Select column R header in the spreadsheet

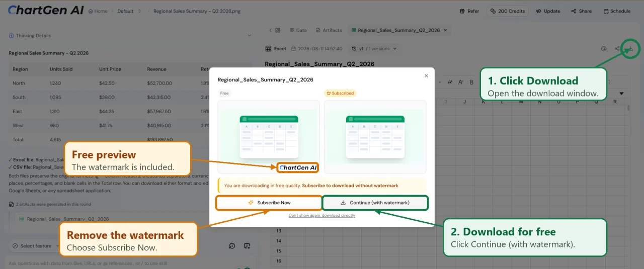click(615, 102)
